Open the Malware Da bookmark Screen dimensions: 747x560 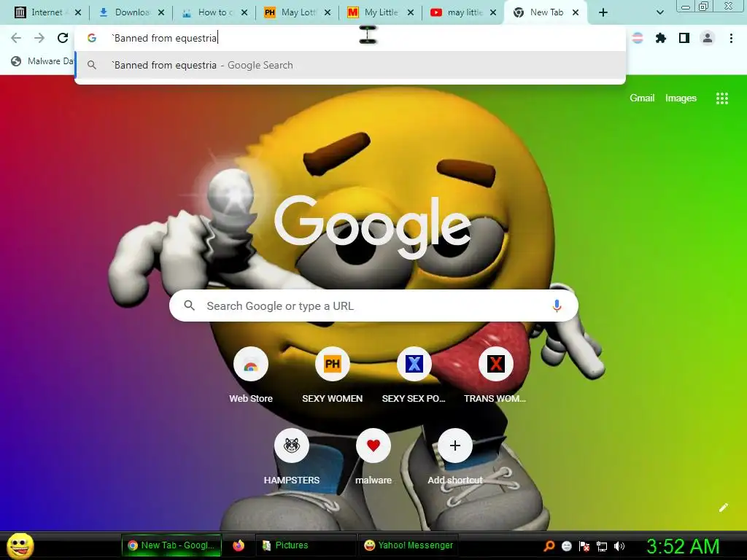(x=43, y=61)
